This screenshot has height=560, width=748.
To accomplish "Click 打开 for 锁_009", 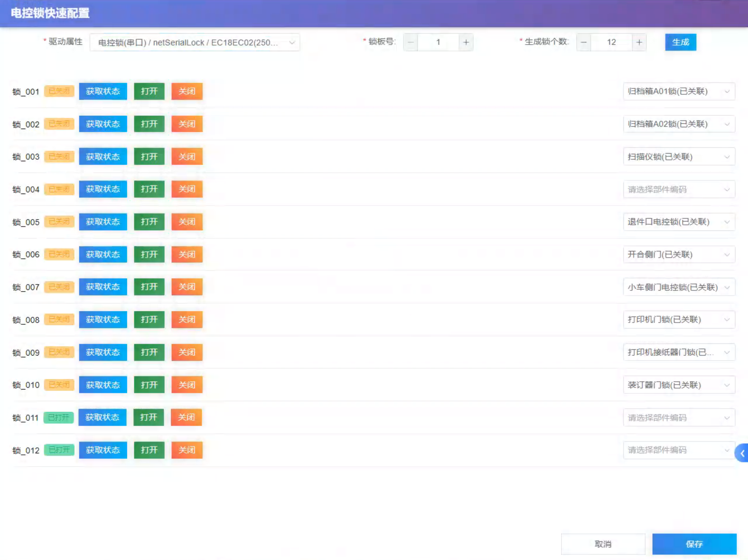I will pos(149,352).
